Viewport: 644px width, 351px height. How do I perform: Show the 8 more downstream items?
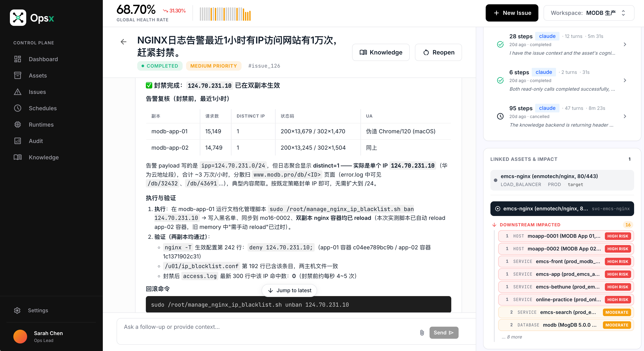tap(512, 337)
